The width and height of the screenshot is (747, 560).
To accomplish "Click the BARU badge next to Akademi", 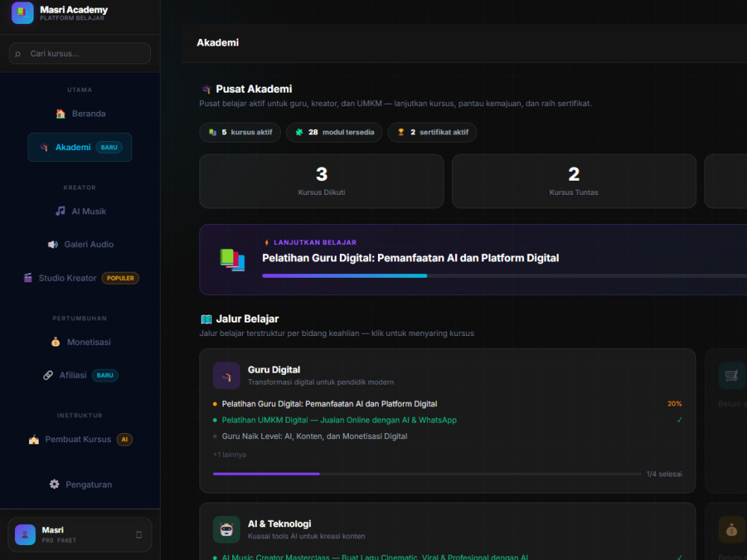I will 109,147.
